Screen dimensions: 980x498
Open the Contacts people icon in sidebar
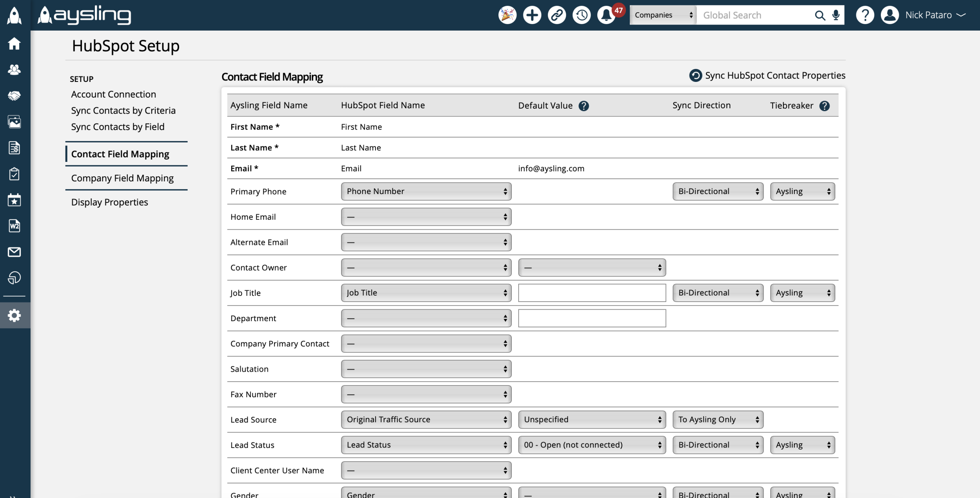click(14, 70)
